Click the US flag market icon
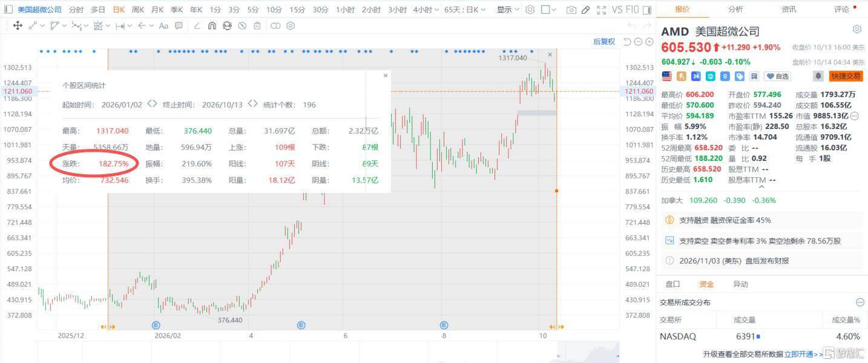This screenshot has height=363, width=868. click(666, 76)
